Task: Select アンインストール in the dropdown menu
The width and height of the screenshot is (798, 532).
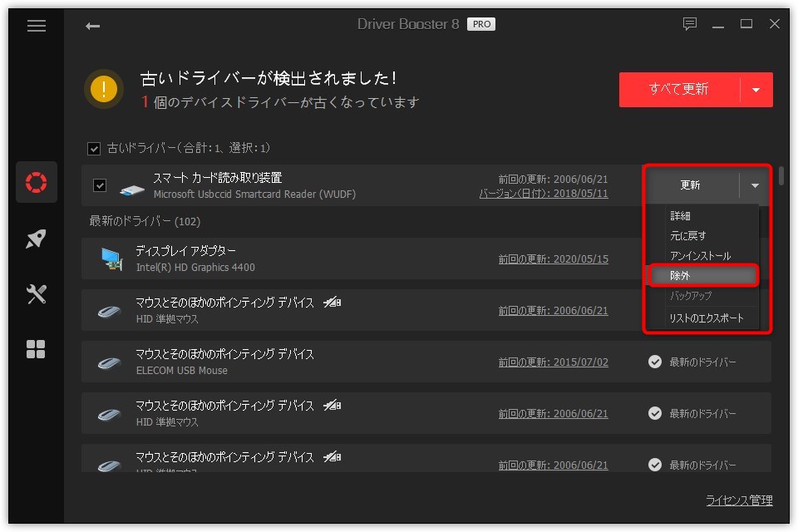Action: point(700,255)
